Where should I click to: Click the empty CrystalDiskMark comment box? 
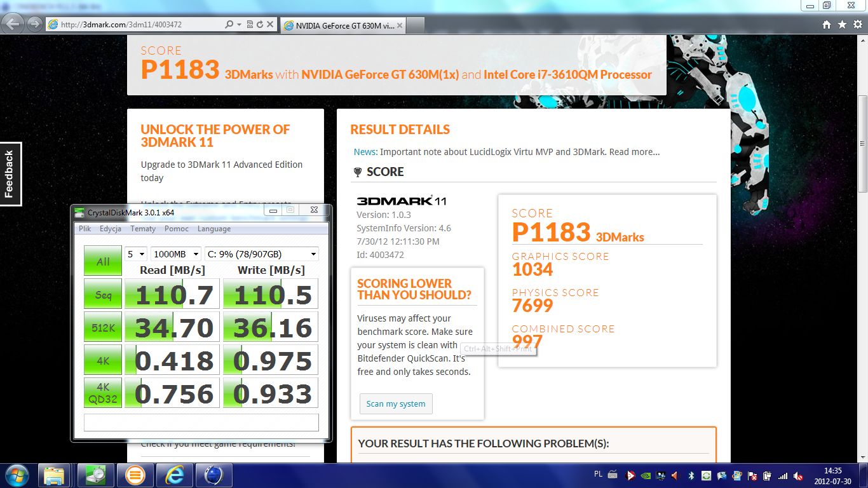tap(201, 423)
